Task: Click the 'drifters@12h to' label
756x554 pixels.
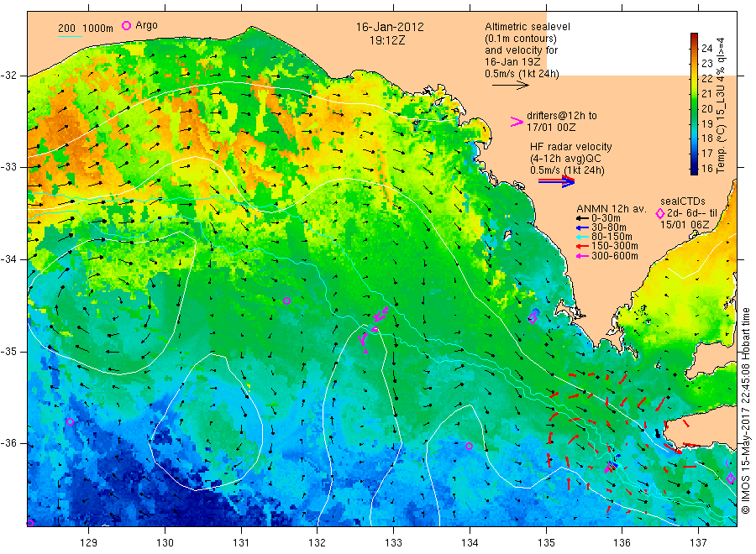Action: click(x=562, y=116)
